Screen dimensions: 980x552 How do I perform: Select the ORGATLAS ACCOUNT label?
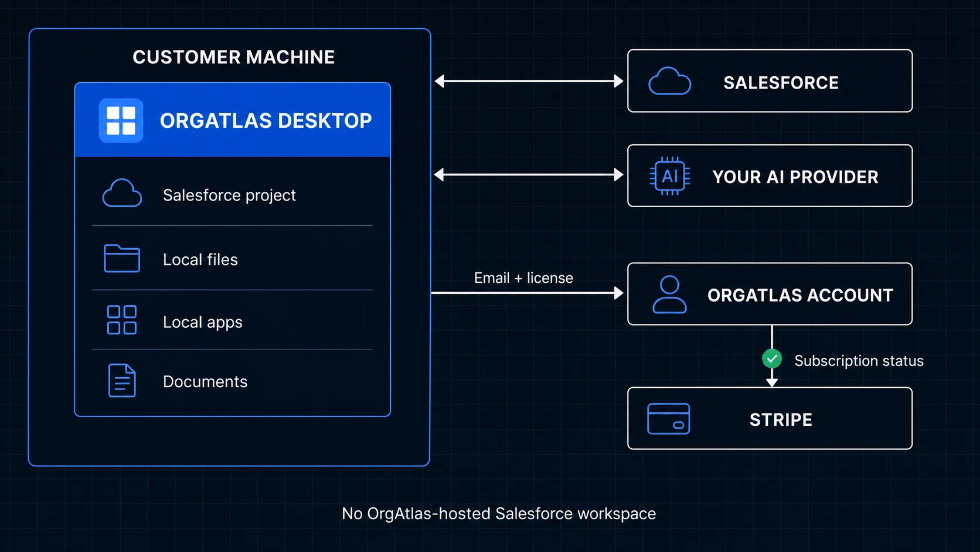(x=800, y=295)
